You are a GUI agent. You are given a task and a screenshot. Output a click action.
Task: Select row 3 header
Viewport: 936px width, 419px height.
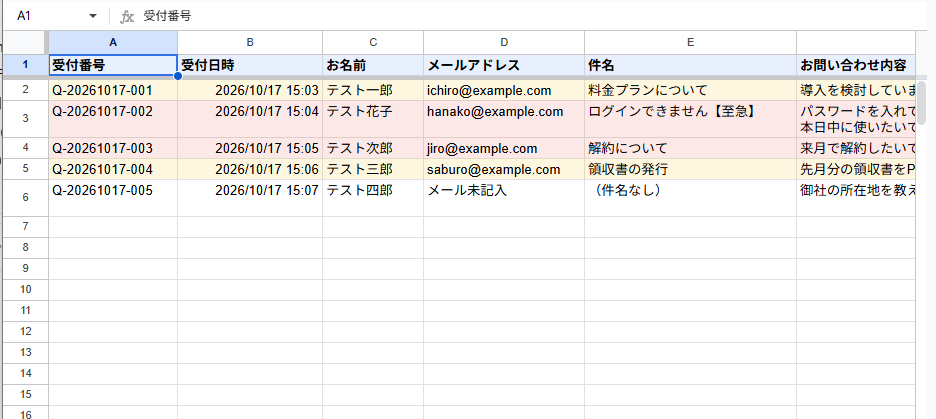click(25, 119)
